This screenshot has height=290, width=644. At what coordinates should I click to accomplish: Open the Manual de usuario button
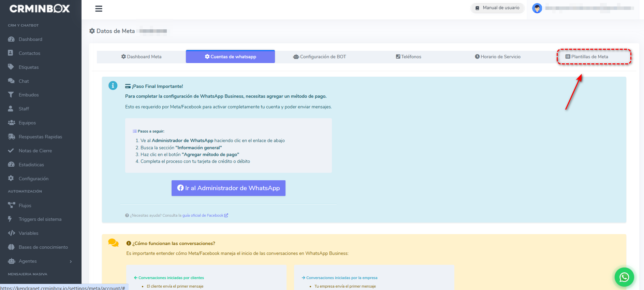[x=497, y=8]
